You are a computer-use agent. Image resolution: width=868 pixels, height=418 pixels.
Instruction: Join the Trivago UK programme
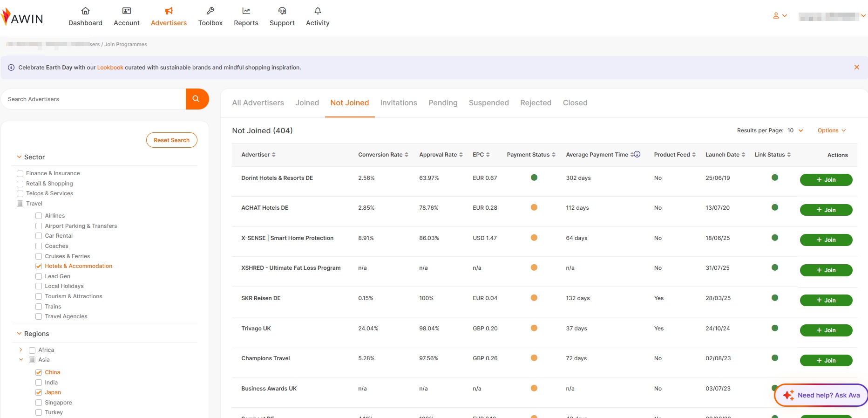tap(826, 330)
